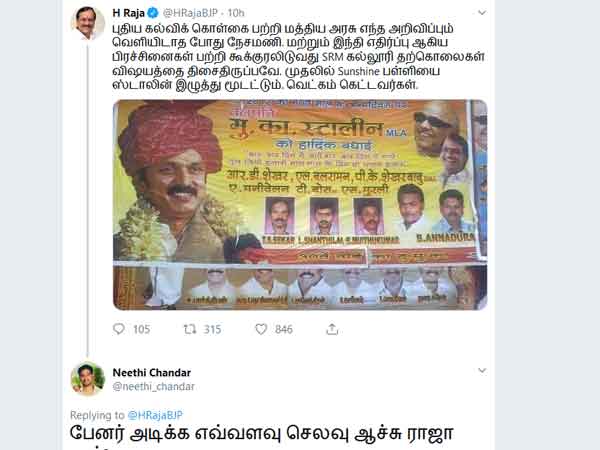This screenshot has width=600, height=450.
Task: Click the 105 replies count
Action: [141, 329]
